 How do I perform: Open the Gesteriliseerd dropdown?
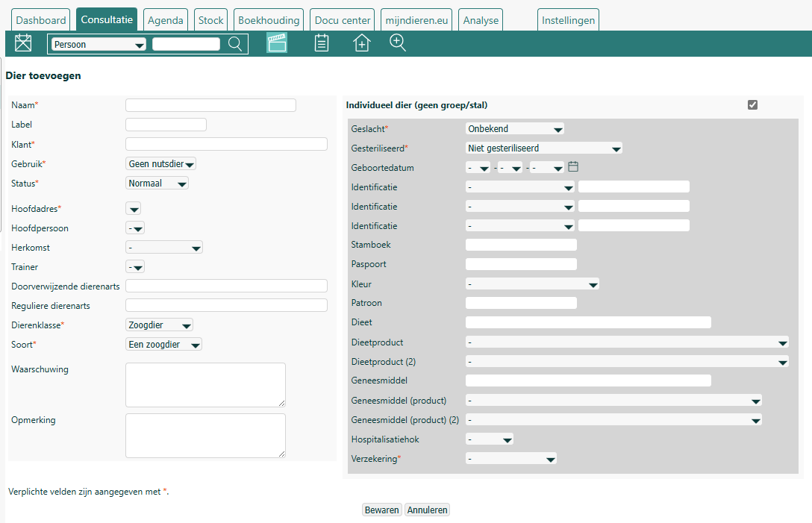544,148
